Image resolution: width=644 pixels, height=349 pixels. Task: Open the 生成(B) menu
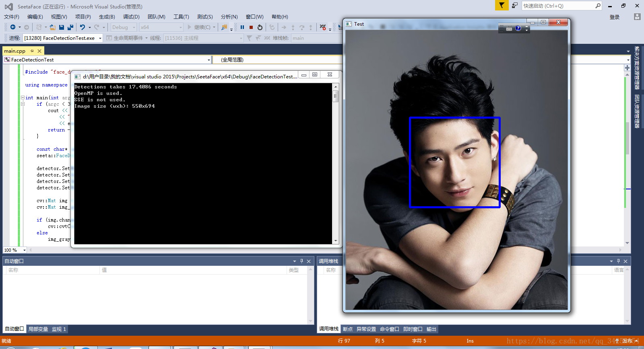click(x=107, y=17)
